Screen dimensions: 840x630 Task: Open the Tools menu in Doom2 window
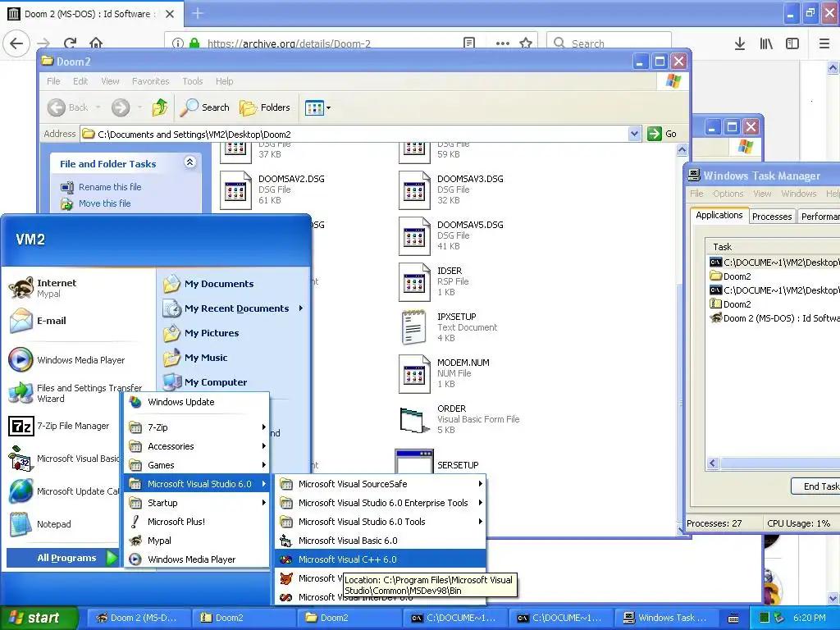(x=192, y=81)
